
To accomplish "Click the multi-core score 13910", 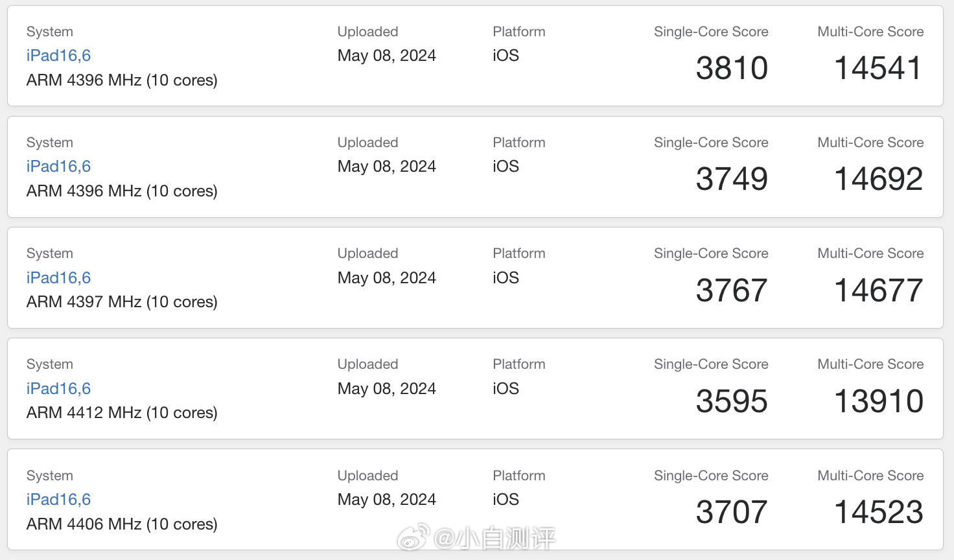I will pos(878,401).
